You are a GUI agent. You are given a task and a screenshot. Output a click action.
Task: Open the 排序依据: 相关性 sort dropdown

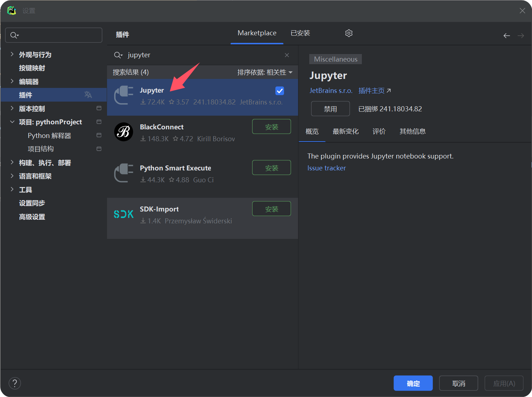(265, 72)
